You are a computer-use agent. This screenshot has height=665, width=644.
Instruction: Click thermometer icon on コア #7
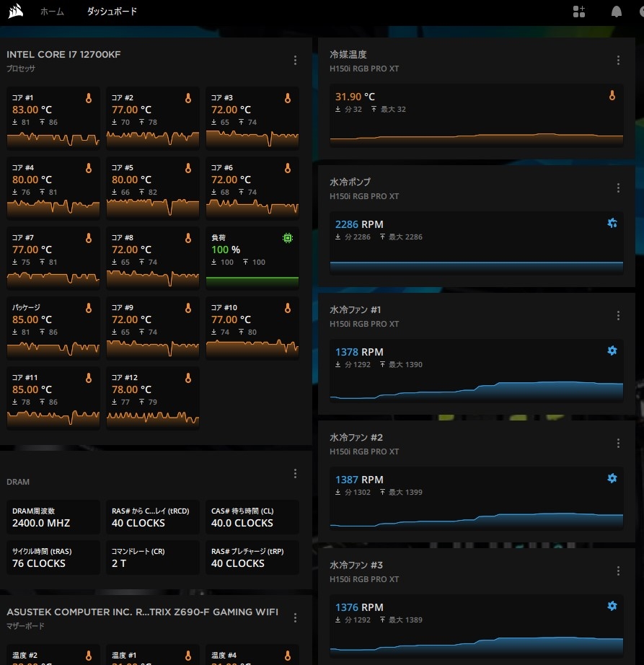pos(89,238)
